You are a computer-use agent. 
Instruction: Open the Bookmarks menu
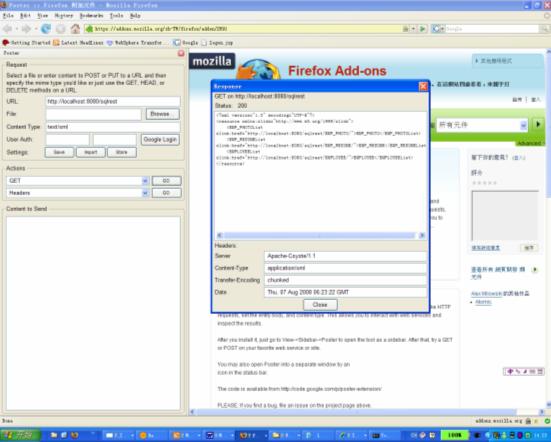(91, 15)
